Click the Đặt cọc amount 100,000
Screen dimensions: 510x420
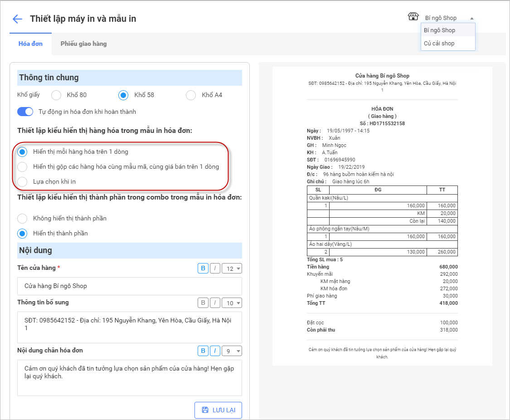click(449, 322)
